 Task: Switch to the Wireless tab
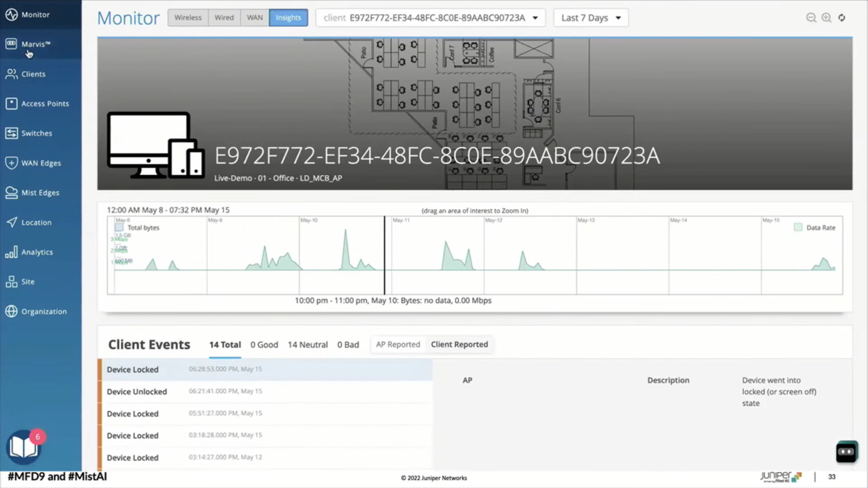(188, 18)
